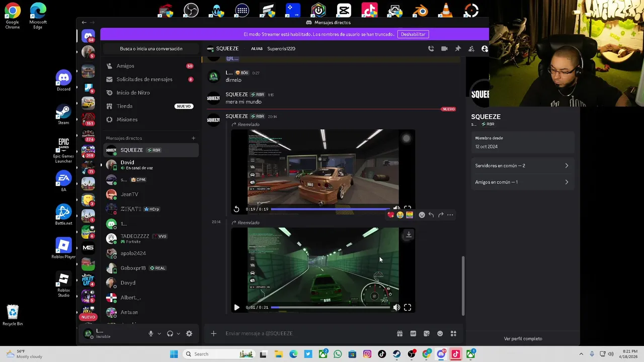
Task: Reply to the forwarded video message
Action: 431,215
